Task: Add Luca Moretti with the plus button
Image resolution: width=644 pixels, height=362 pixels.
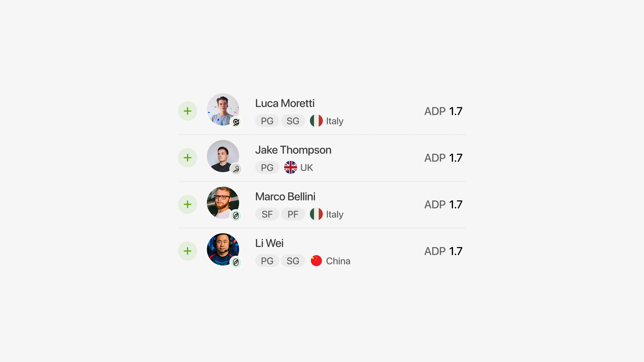Action: (188, 111)
